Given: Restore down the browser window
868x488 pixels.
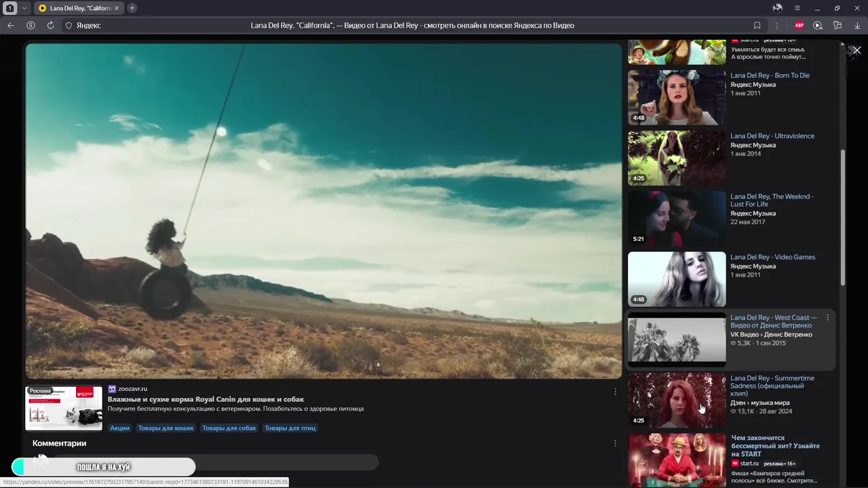Looking at the screenshot, I should (837, 8).
